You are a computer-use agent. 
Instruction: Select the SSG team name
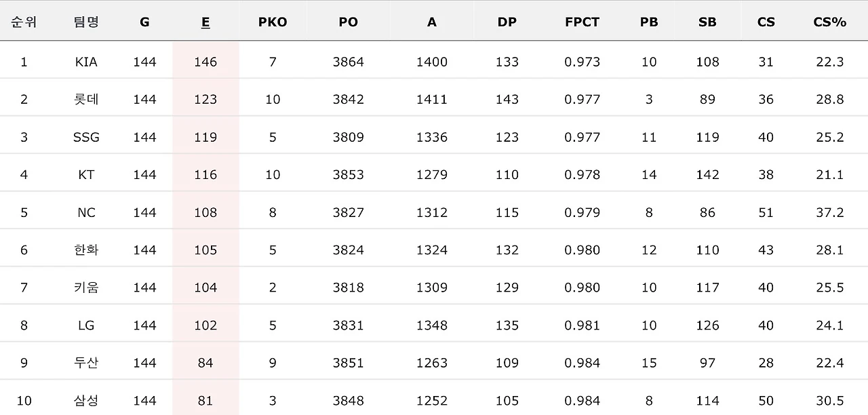tap(86, 137)
